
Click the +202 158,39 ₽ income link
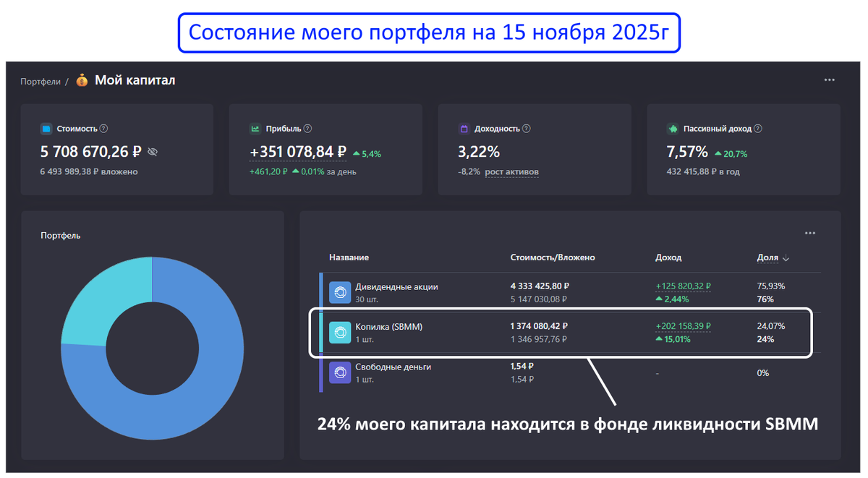click(682, 325)
